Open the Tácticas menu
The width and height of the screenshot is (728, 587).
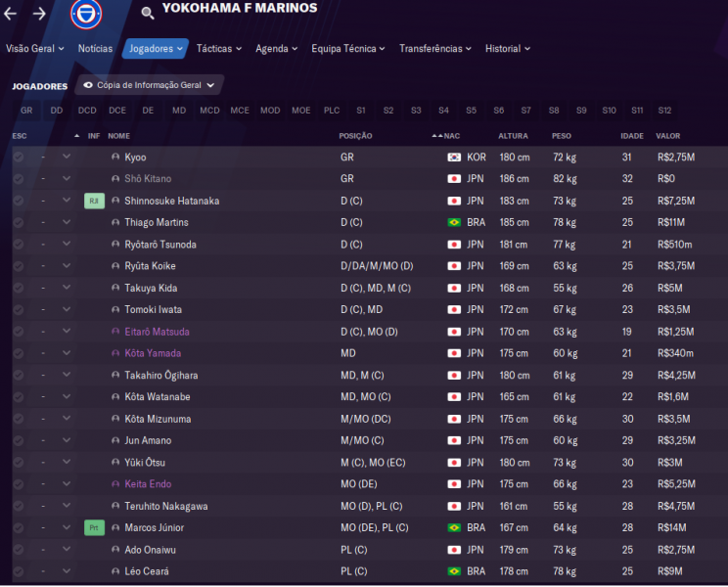coord(219,48)
